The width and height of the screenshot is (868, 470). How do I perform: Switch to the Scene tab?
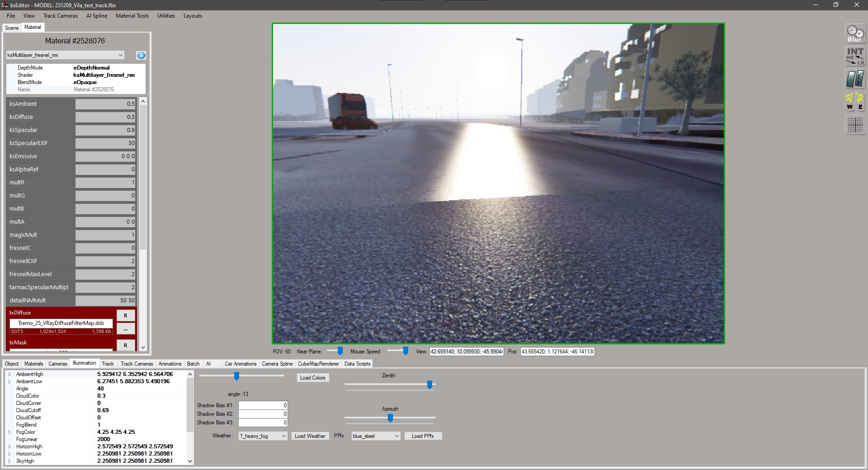click(x=12, y=28)
